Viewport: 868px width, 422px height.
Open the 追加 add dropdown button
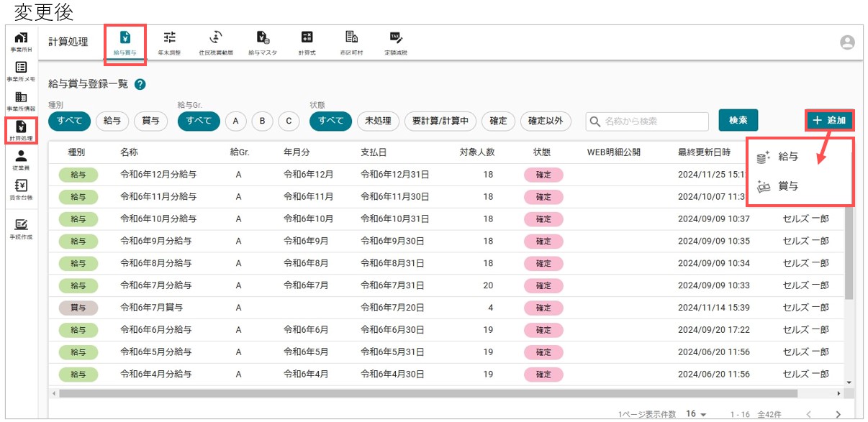tap(830, 121)
